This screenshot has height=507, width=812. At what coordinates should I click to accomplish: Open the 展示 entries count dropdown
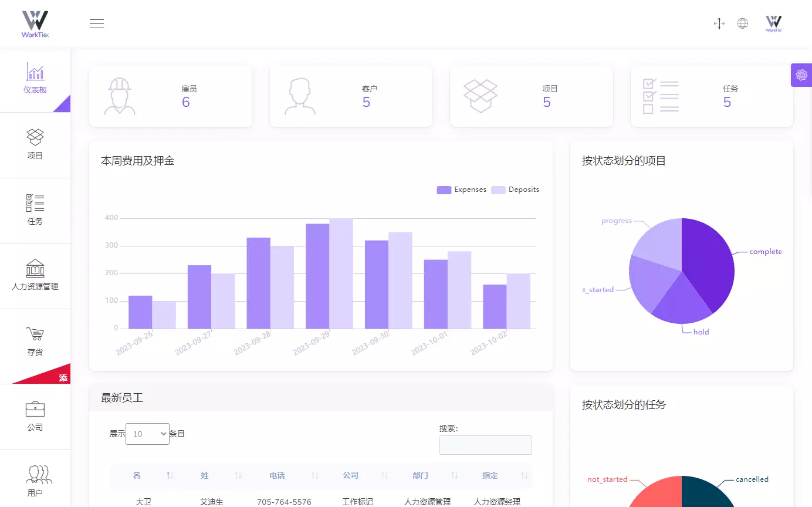[147, 434]
